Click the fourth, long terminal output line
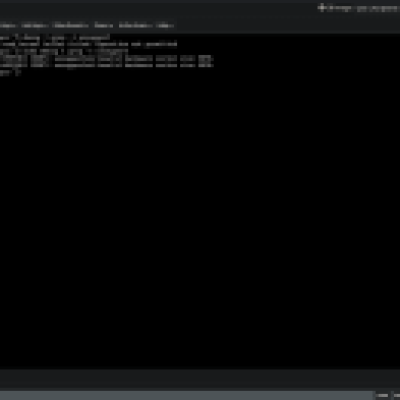Image resolution: width=400 pixels, height=400 pixels. (106, 59)
